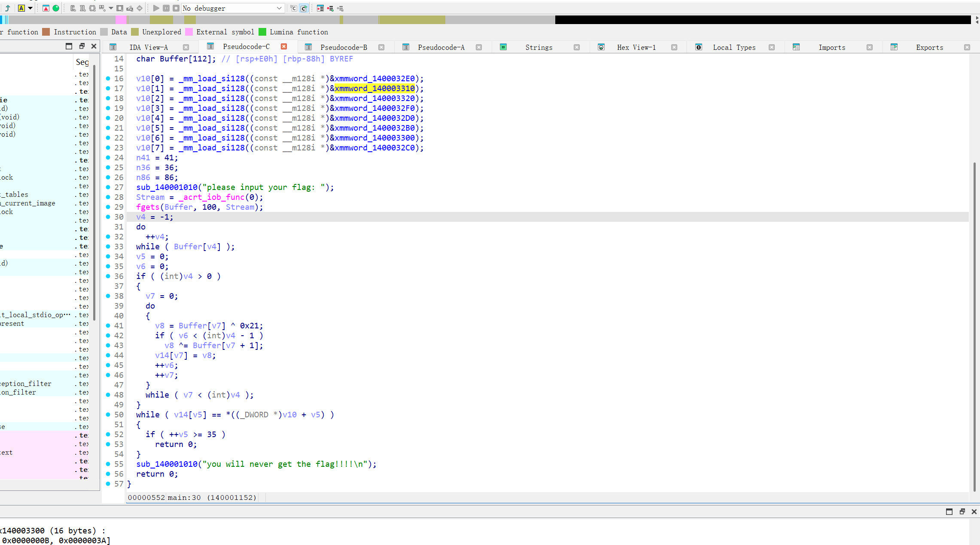Click the yellow 'A' text icon
Image resolution: width=980 pixels, height=545 pixels.
21,8
